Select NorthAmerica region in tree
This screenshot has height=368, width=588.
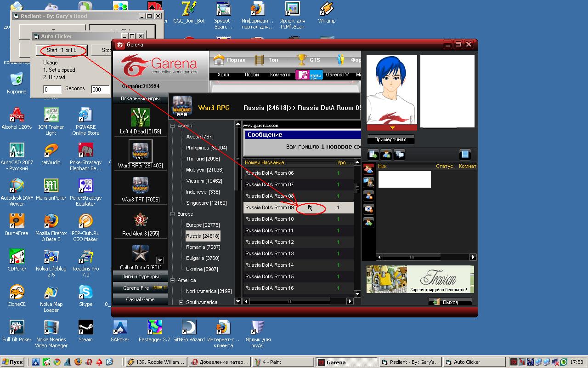tap(209, 291)
